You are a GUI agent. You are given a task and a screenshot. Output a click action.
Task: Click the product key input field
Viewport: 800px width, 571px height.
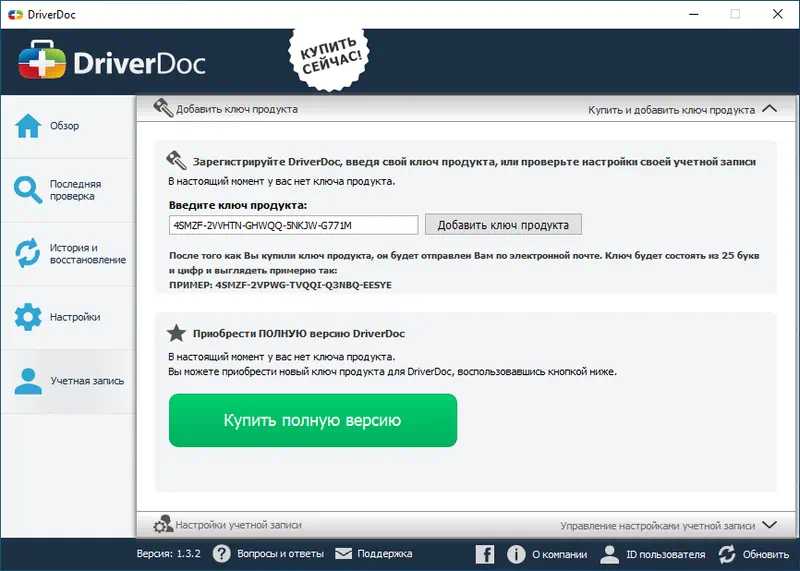pyautogui.click(x=293, y=225)
